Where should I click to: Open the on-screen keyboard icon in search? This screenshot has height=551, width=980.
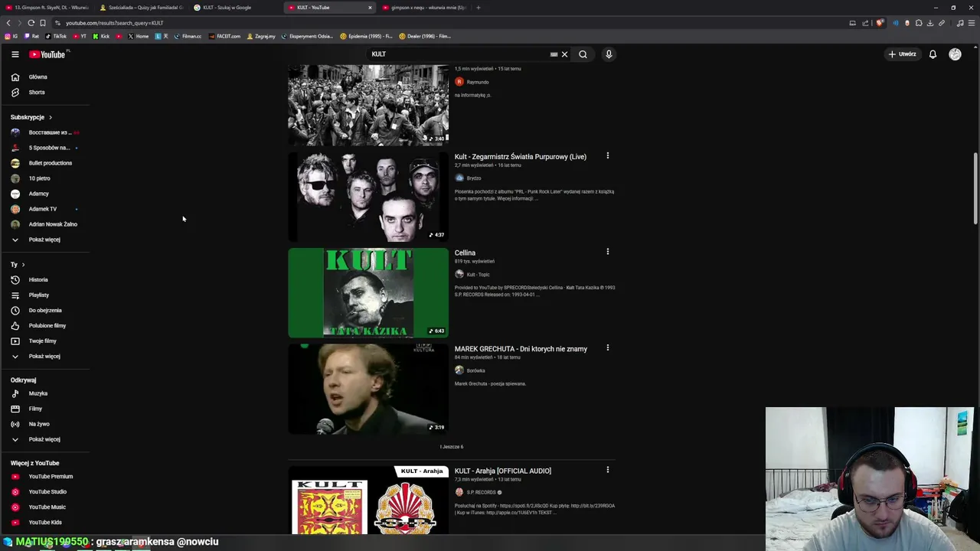tap(554, 54)
